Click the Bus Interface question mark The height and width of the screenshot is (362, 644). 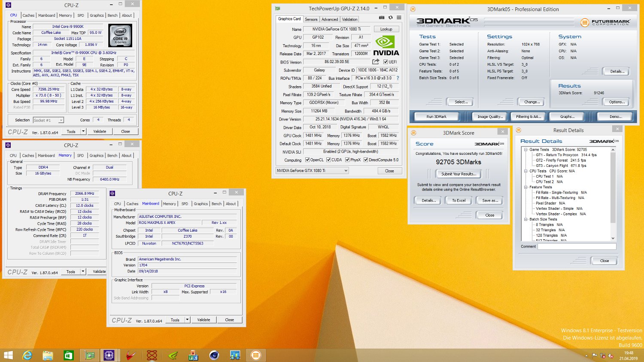point(398,78)
